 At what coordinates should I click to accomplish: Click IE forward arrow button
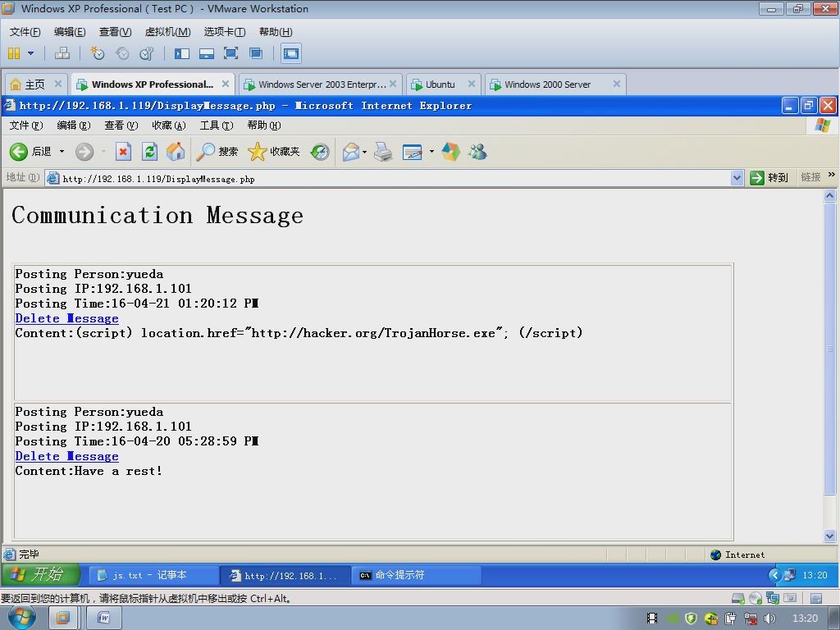(84, 152)
